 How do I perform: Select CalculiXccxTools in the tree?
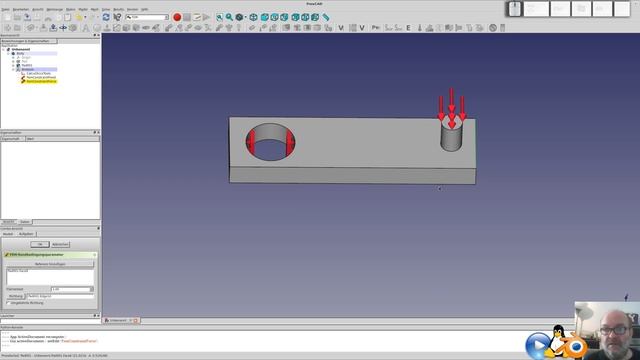(39, 73)
